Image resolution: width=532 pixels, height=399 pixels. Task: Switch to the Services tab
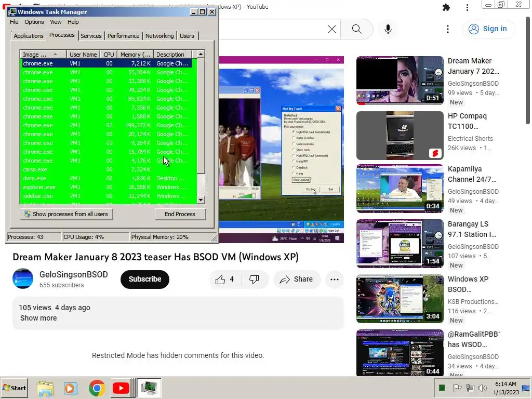(91, 36)
